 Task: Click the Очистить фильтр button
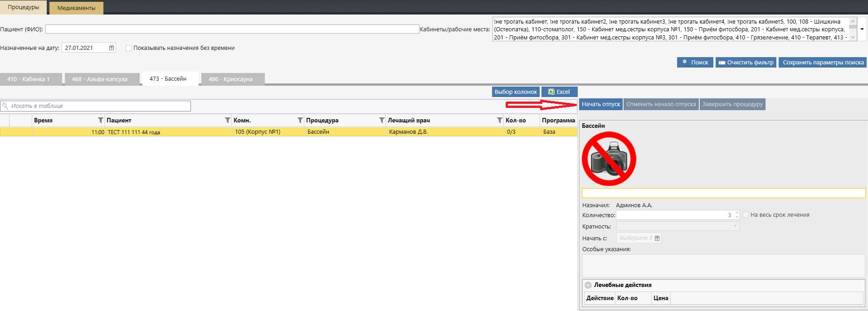746,63
